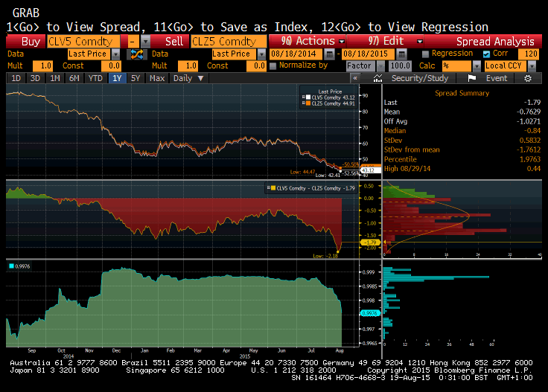The image size is (548, 392).
Task: Click the Event flag icon
Action: click(x=471, y=78)
